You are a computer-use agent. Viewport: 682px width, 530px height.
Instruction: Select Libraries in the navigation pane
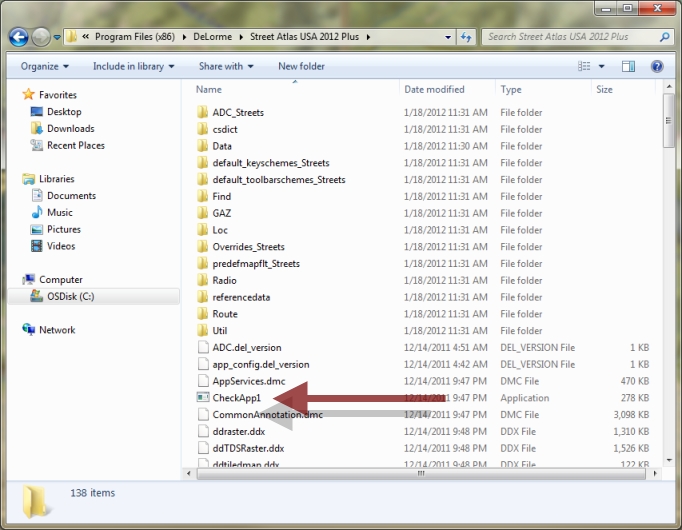57,179
